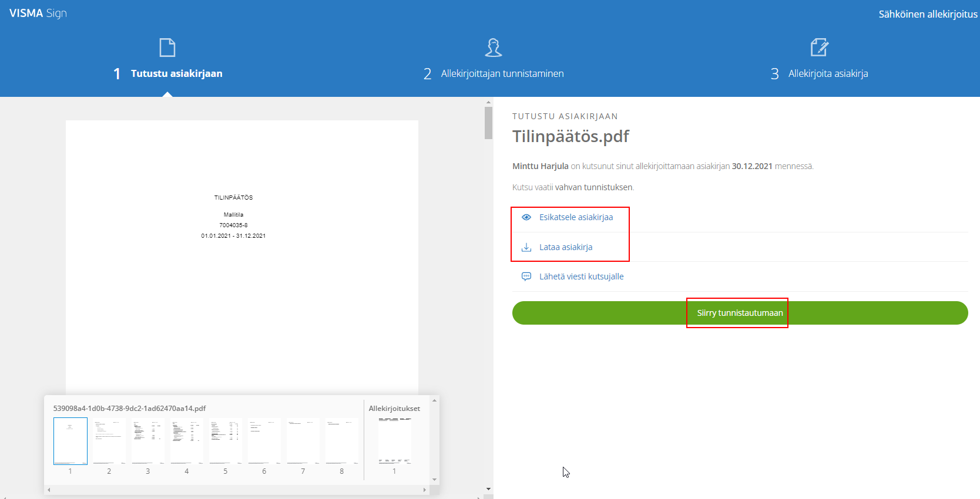The height and width of the screenshot is (499, 980).
Task: Select the Tutustu asiakirjaan step
Action: (176, 73)
